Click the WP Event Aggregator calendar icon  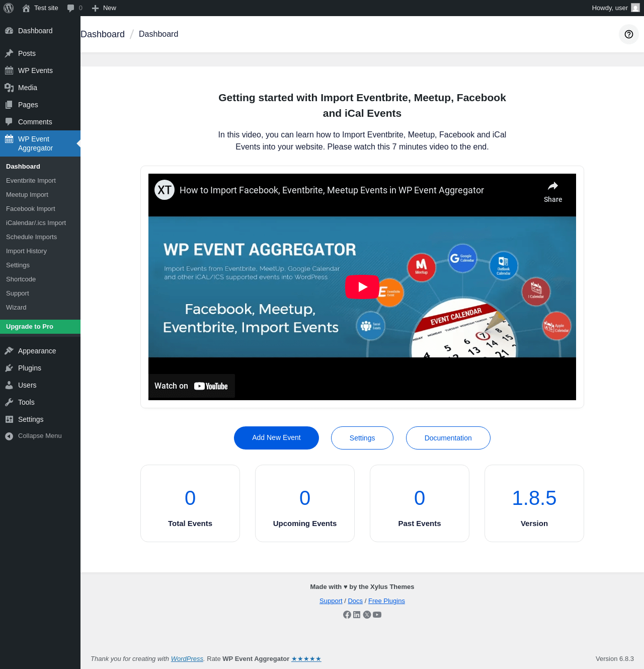point(9,139)
